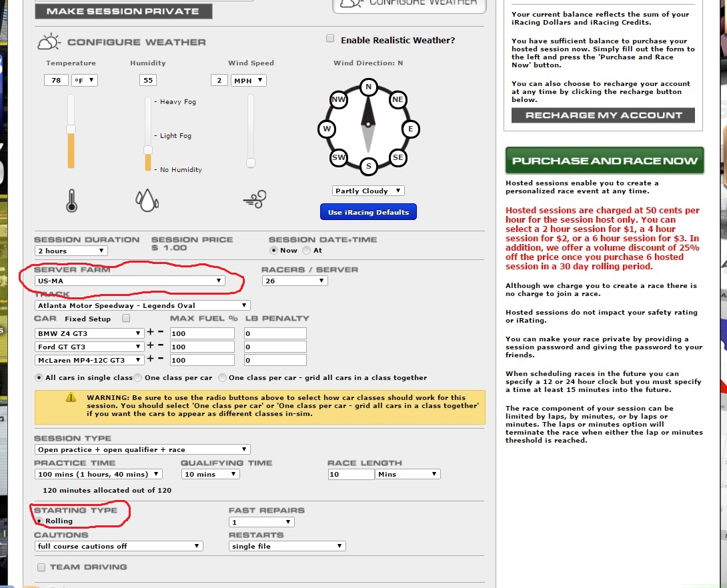
Task: Open the Session Duration dropdown
Action: click(x=71, y=251)
